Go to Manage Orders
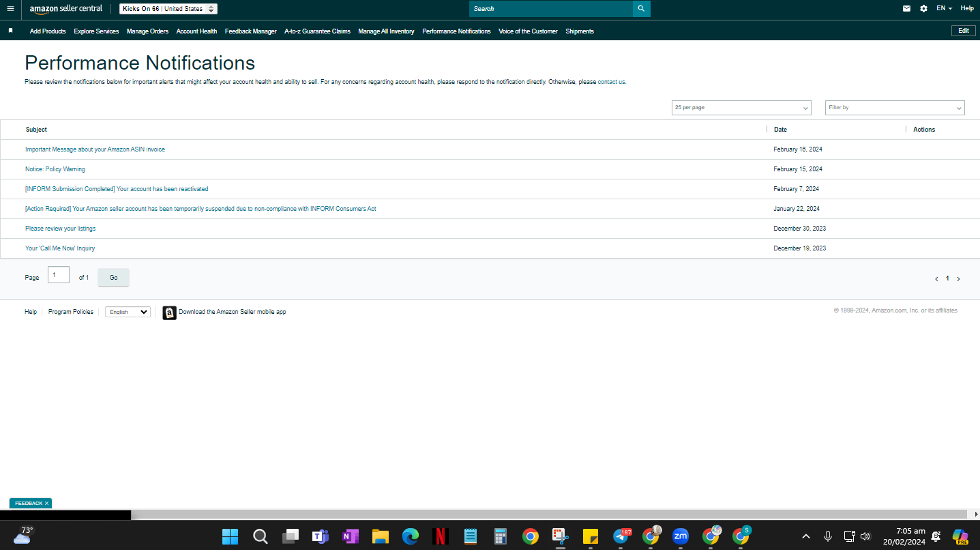This screenshot has height=550, width=980. 147,31
